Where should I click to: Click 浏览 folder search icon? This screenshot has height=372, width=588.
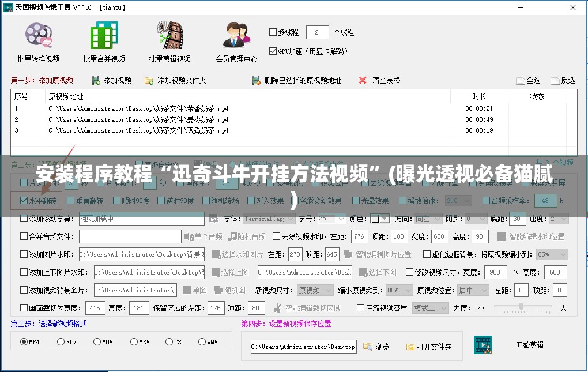point(368,347)
